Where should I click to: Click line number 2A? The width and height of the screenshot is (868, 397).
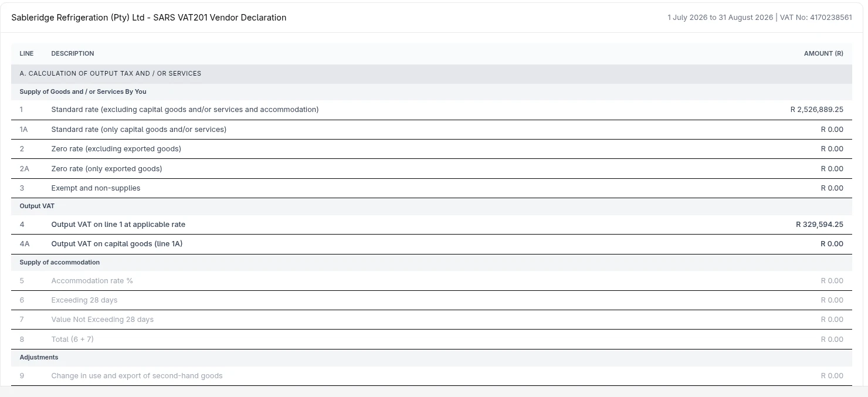(x=25, y=168)
